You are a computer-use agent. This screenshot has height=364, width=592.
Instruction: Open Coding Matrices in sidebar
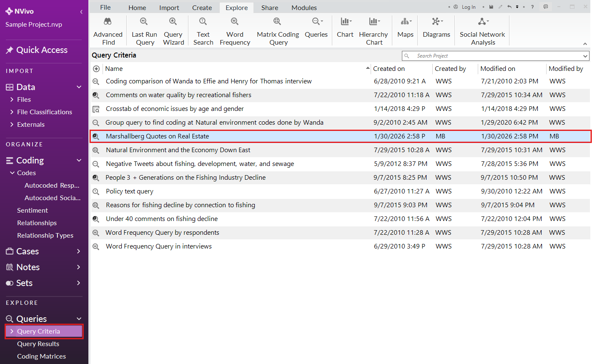(41, 356)
